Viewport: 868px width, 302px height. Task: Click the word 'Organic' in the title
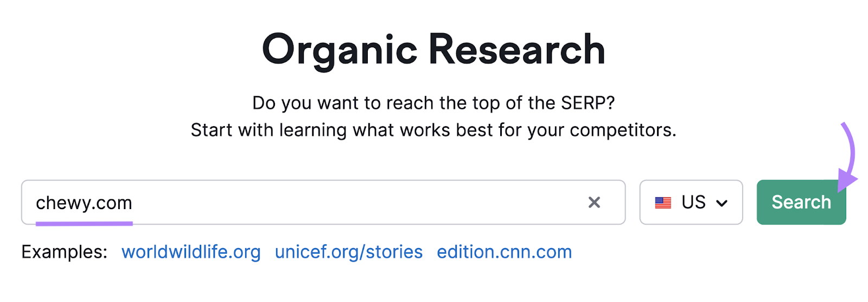pos(340,49)
